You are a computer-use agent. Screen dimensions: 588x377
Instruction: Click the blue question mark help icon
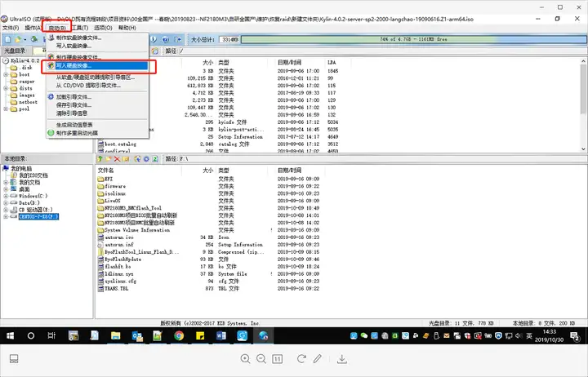pos(165,39)
